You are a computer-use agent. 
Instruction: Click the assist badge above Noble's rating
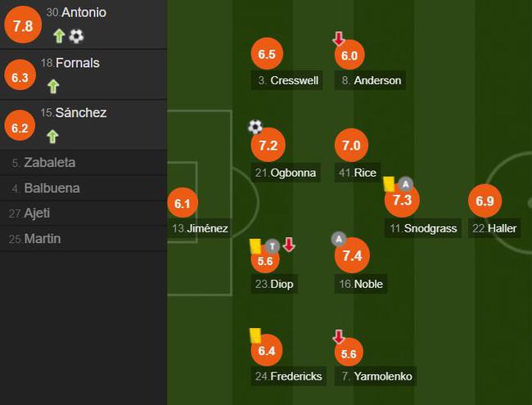click(339, 239)
